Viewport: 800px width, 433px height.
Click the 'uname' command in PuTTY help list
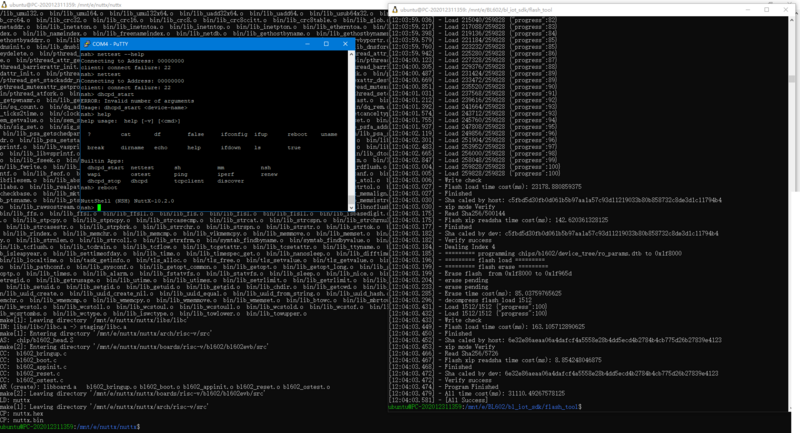tap(329, 134)
